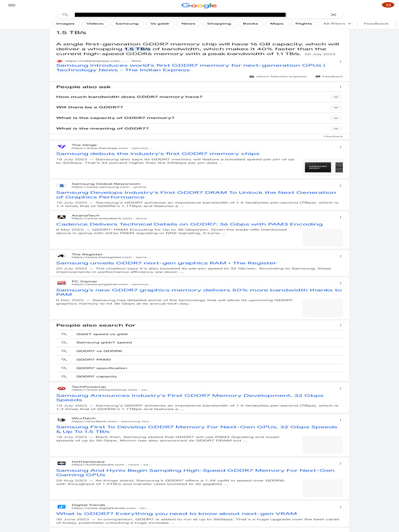Open the Indian Express featured snippet link

click(190, 68)
